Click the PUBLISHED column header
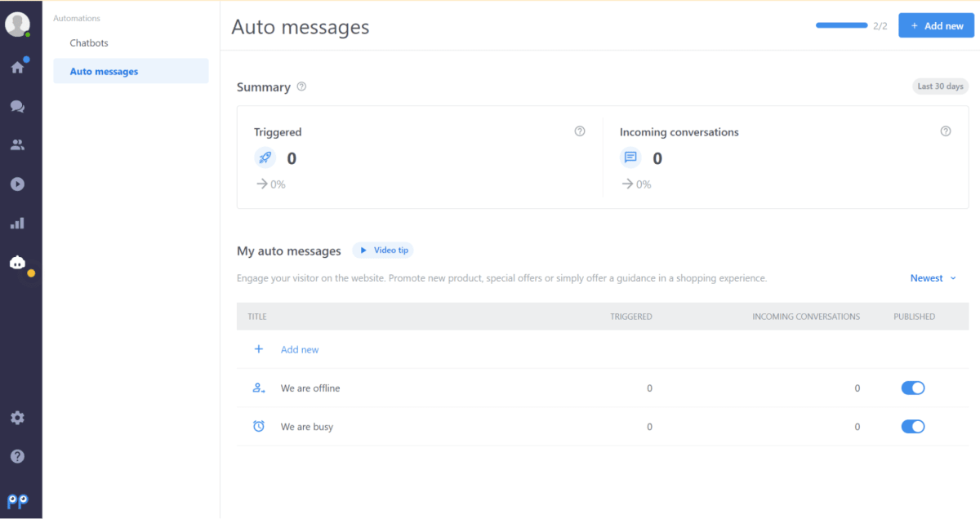980x519 pixels. coord(914,317)
